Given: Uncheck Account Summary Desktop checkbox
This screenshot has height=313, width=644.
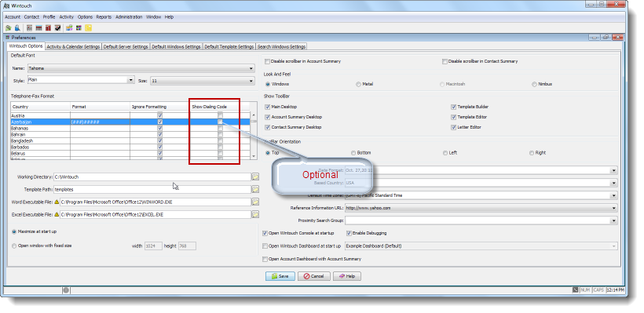Looking at the screenshot, I should click(x=267, y=117).
